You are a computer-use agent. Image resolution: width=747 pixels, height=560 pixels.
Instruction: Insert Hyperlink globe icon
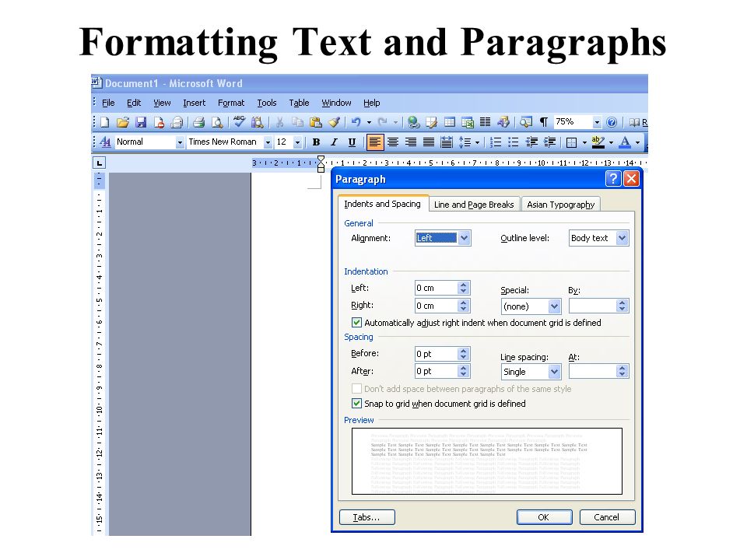click(413, 122)
